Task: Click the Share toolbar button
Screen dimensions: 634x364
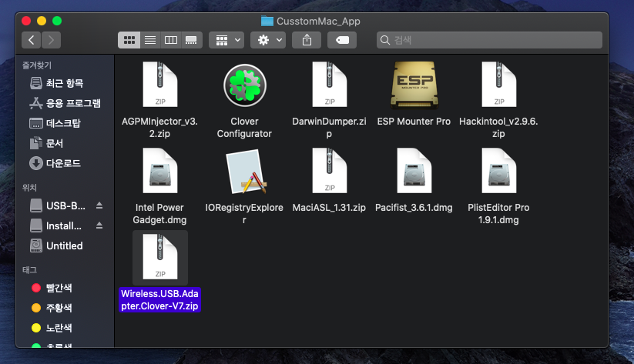Action: [x=307, y=40]
